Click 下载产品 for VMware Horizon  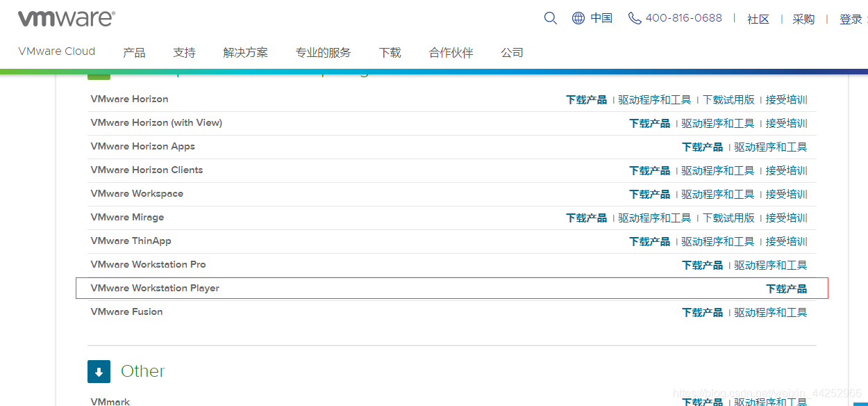point(586,99)
